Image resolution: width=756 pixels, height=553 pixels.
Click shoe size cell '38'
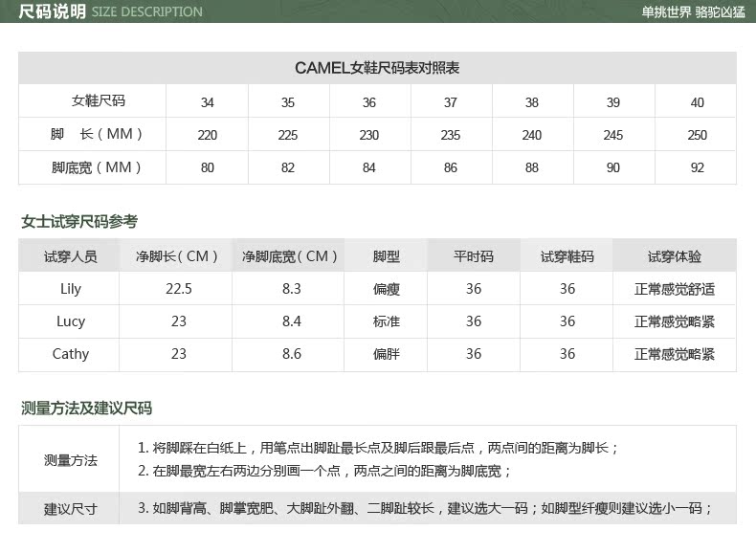pyautogui.click(x=532, y=102)
